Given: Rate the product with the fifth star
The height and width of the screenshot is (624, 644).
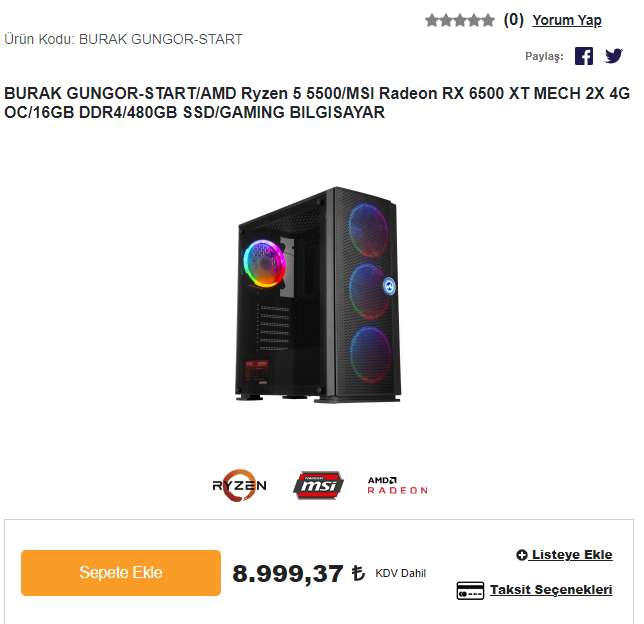Looking at the screenshot, I should pyautogui.click(x=488, y=20).
